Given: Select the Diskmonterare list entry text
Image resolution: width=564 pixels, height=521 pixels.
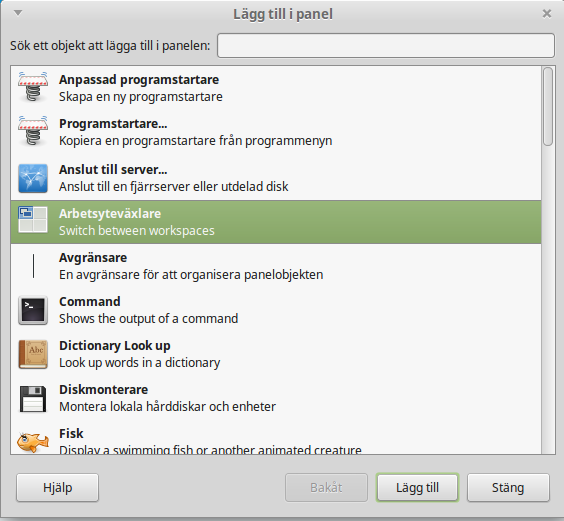Looking at the screenshot, I should pyautogui.click(x=104, y=390).
